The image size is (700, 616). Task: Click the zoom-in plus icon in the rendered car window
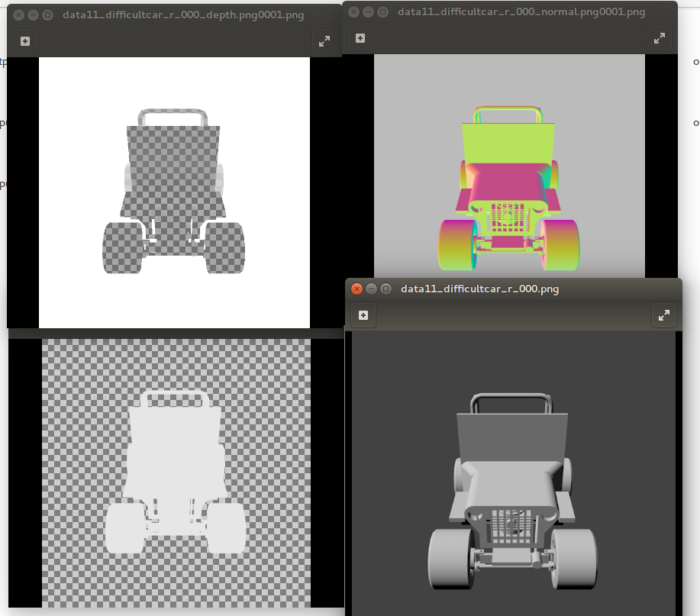point(363,315)
